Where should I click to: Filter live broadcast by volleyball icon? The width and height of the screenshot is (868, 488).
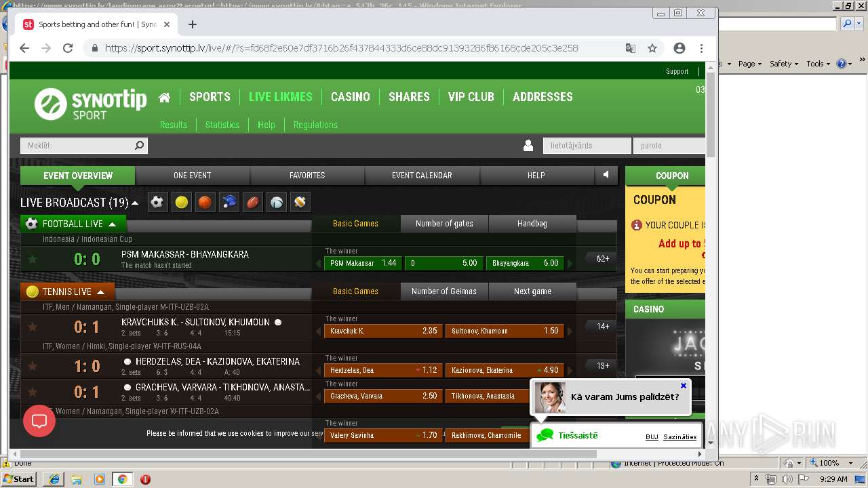(x=277, y=202)
